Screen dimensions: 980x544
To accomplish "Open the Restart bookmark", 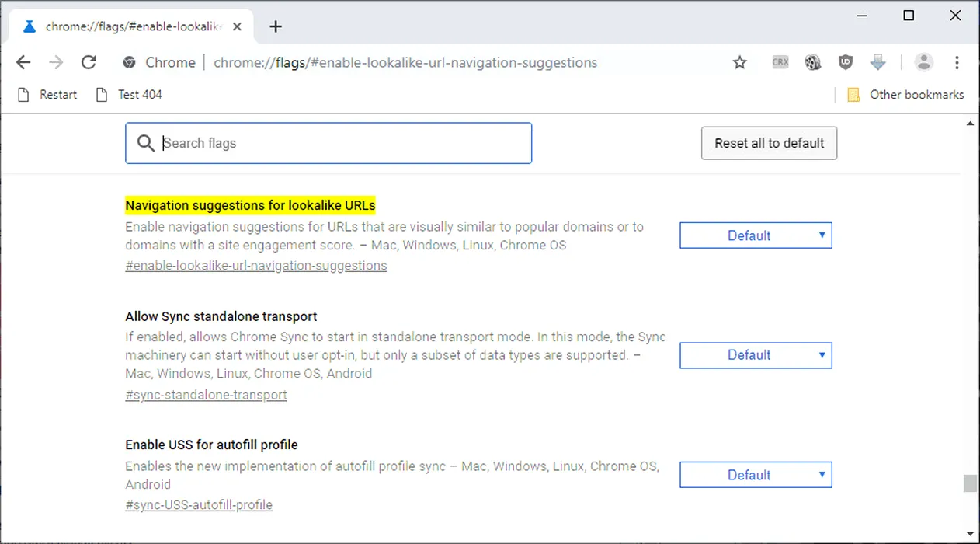I will 48,95.
